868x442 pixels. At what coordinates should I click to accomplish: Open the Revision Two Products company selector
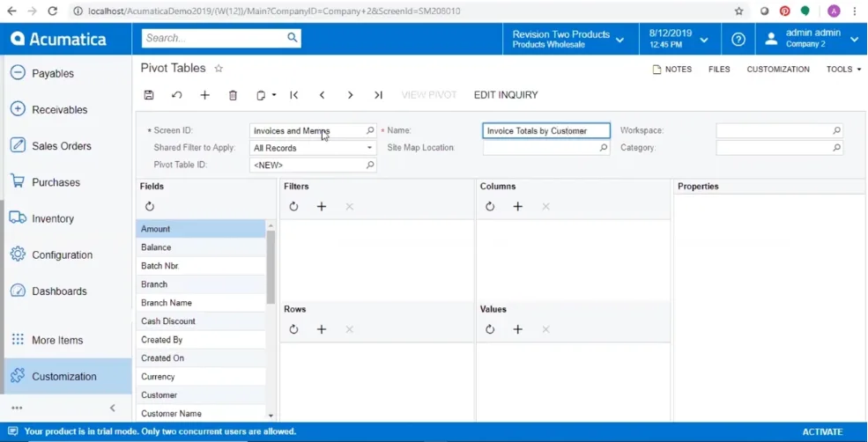coord(568,39)
